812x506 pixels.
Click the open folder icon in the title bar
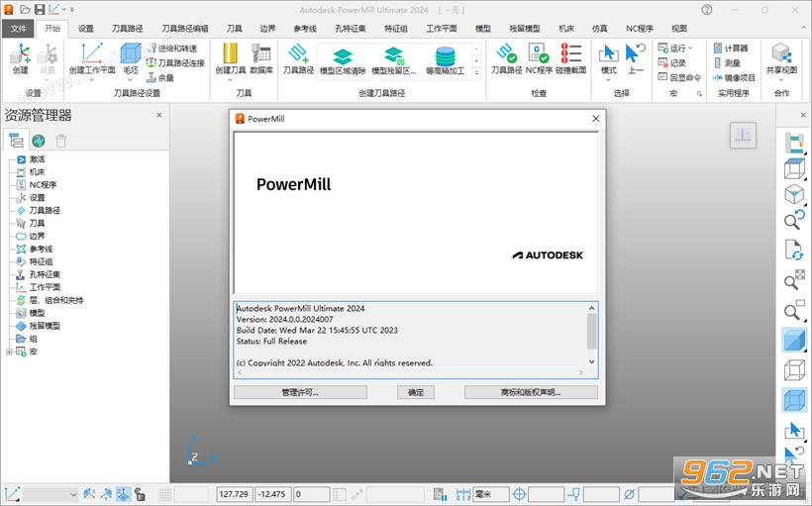click(25, 9)
